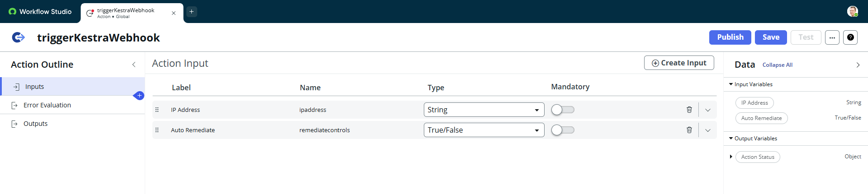The width and height of the screenshot is (868, 194).
Task: Expand the IP Address row details
Action: click(x=707, y=110)
